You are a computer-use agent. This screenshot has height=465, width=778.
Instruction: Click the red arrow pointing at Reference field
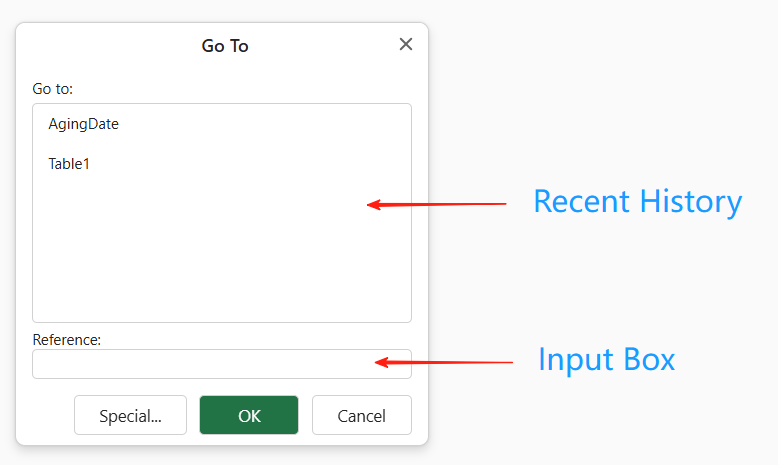click(444, 362)
